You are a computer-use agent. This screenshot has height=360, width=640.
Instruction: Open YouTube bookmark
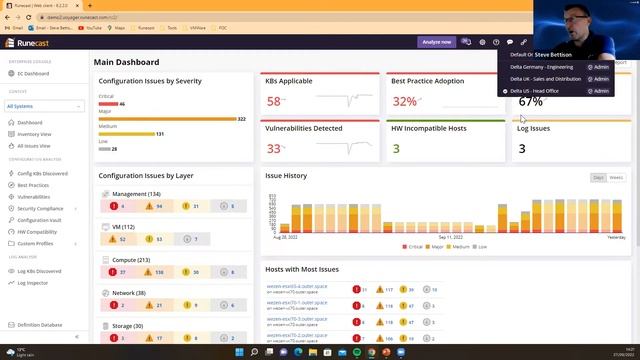coord(90,28)
